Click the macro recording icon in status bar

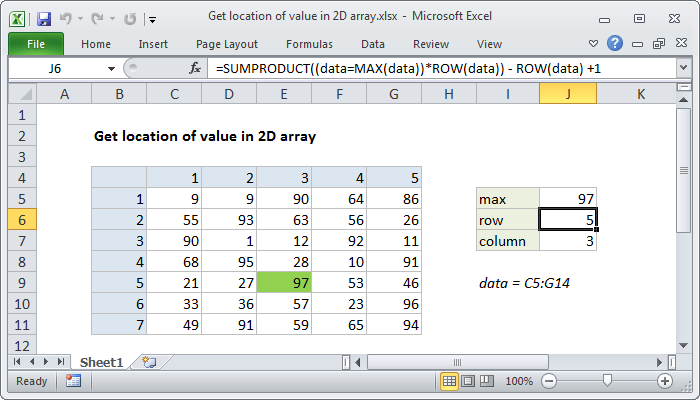[73, 381]
